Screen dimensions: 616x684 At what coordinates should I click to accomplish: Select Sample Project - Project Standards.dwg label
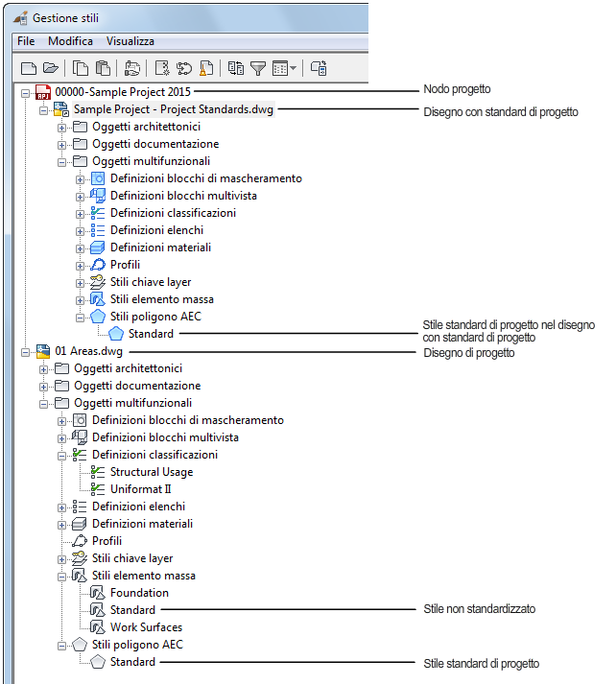[x=174, y=109]
